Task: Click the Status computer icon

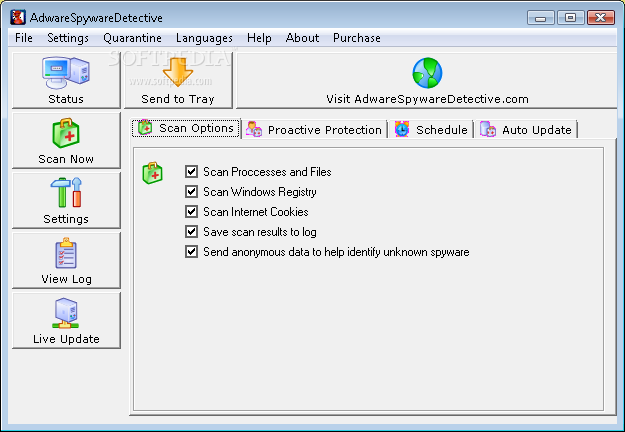Action: tap(66, 72)
